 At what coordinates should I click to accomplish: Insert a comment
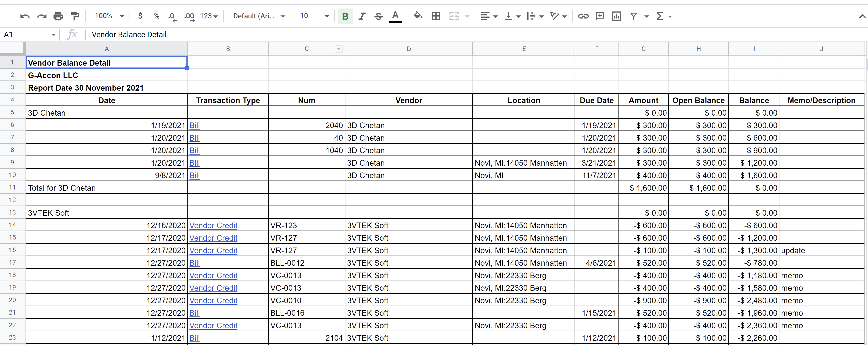coord(600,16)
